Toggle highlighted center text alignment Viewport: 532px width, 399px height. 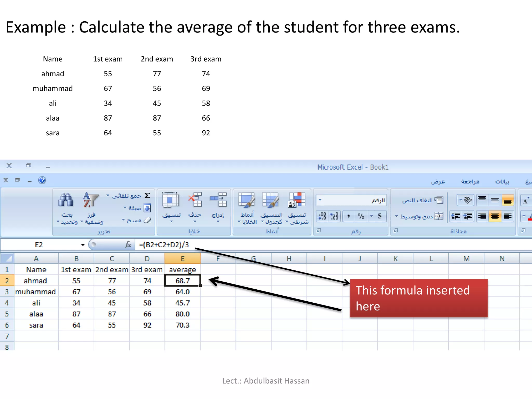coord(495,216)
